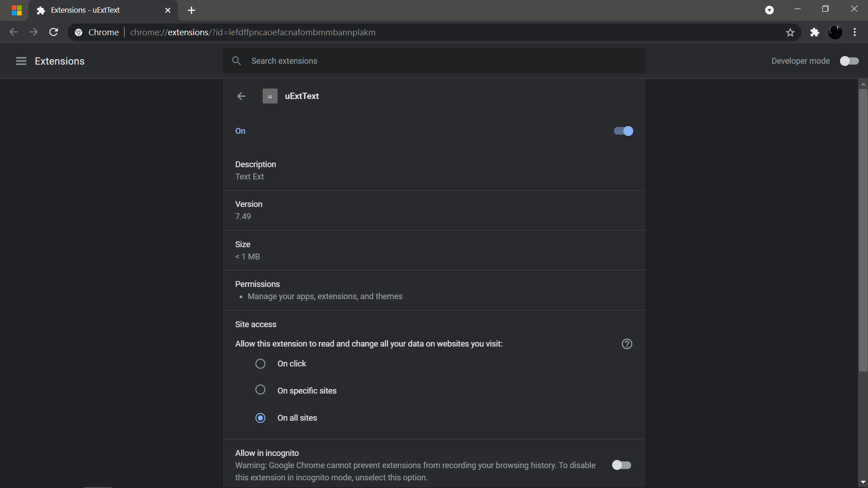Open the Extensions hamburger main menu
Screen dimensions: 868x488
(x=21, y=61)
